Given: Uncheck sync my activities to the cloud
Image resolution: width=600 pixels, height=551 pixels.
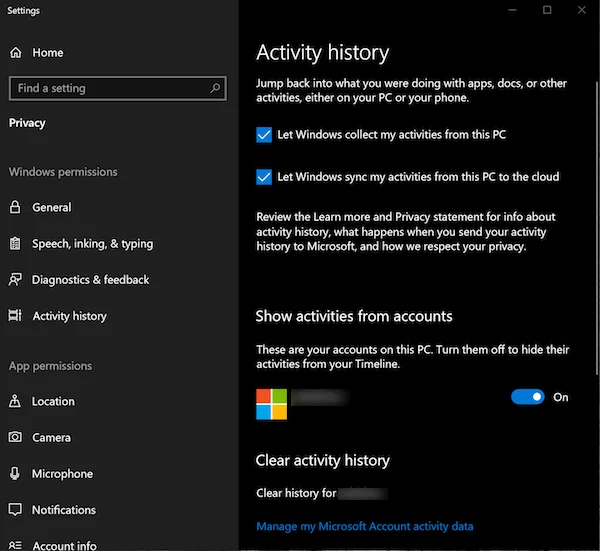Looking at the screenshot, I should [x=264, y=177].
